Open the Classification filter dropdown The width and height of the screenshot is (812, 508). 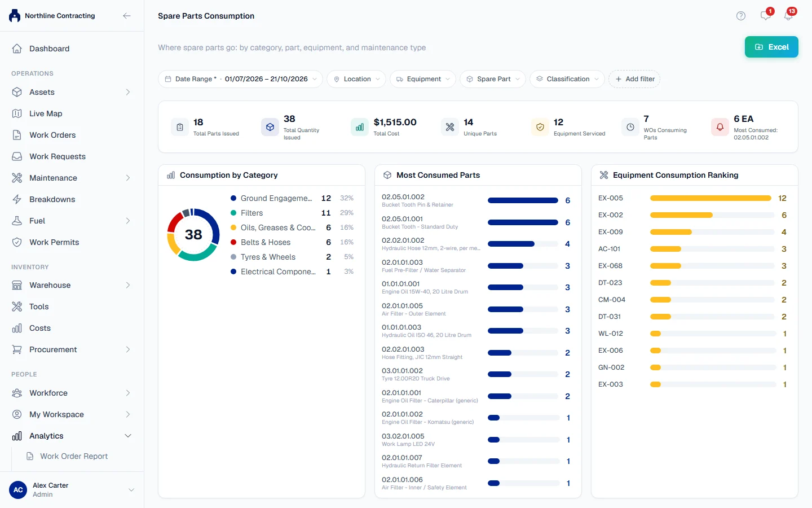coord(567,79)
